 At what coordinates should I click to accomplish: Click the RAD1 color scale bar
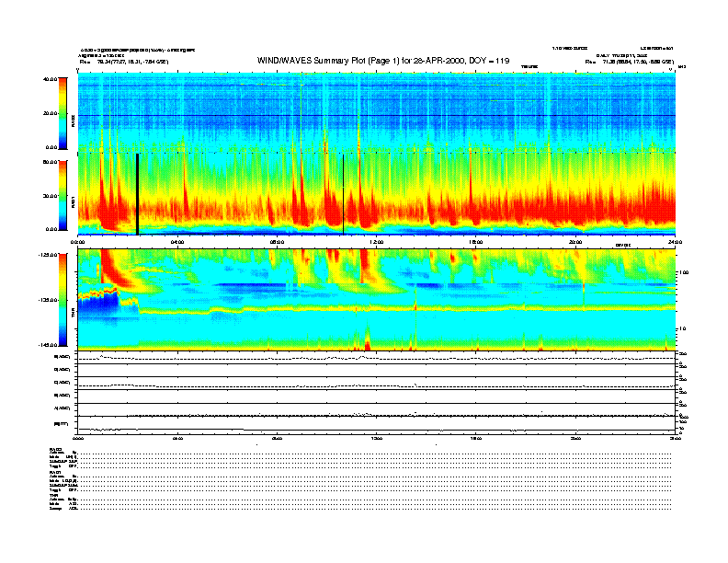[x=63, y=196]
